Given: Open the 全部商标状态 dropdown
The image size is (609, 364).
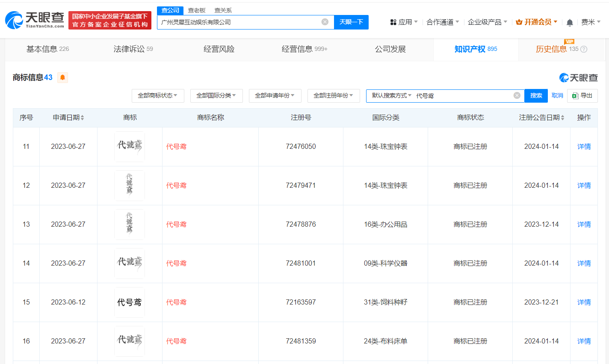Looking at the screenshot, I should coord(158,96).
